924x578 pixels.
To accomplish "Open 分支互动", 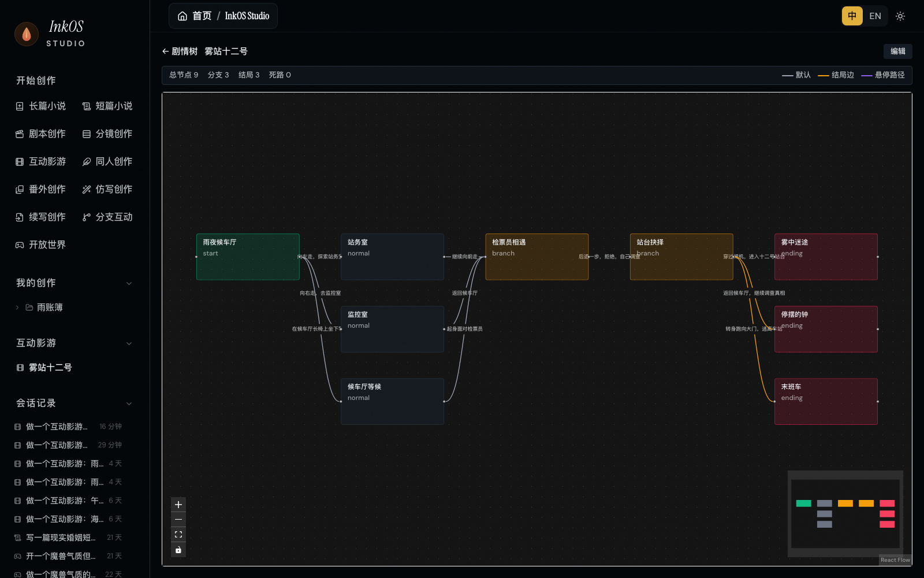I will pyautogui.click(x=107, y=217).
